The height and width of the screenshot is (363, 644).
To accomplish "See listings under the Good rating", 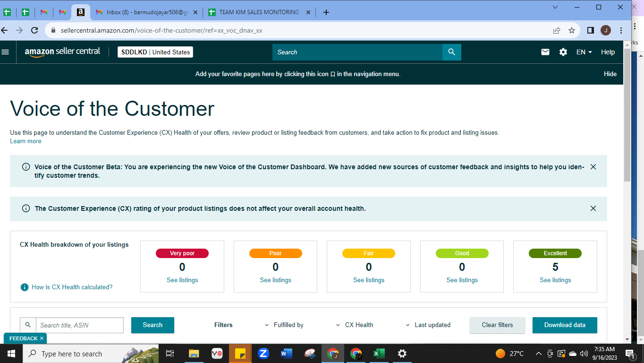I will click(462, 280).
